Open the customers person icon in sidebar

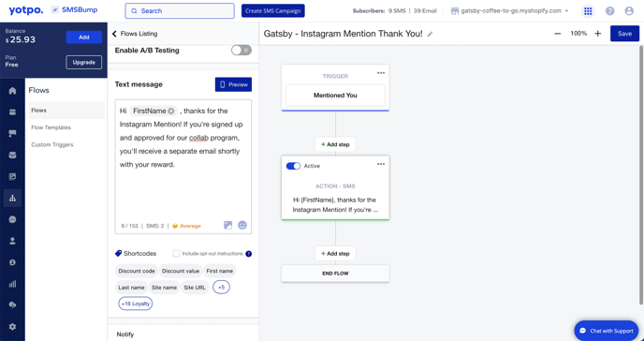pos(12,241)
